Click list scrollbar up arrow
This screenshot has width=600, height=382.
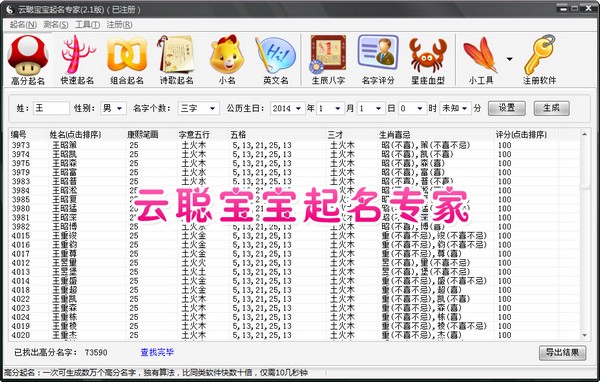(584, 134)
